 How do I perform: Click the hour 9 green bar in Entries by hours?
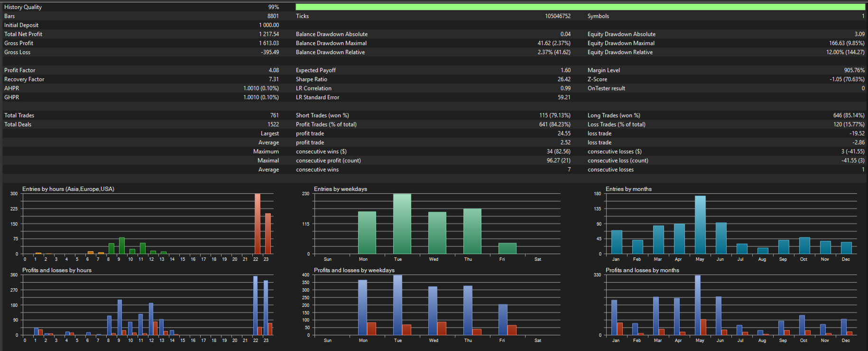[122, 246]
